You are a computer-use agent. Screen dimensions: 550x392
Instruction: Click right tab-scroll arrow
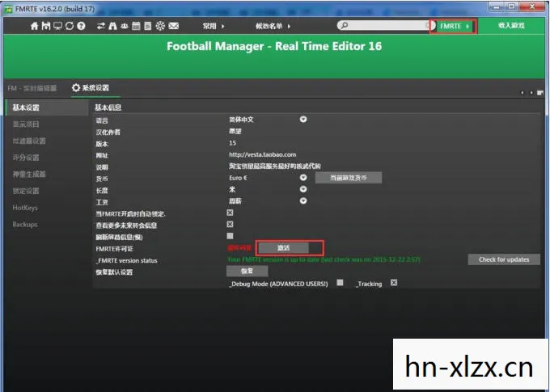click(x=531, y=93)
